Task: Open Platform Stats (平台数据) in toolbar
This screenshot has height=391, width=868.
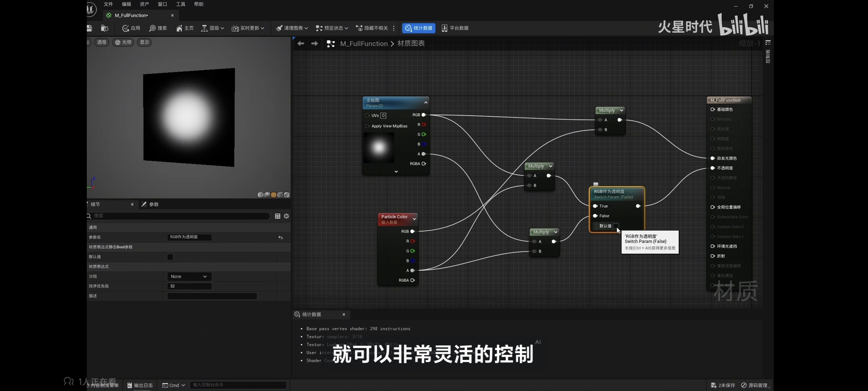Action: click(x=455, y=28)
